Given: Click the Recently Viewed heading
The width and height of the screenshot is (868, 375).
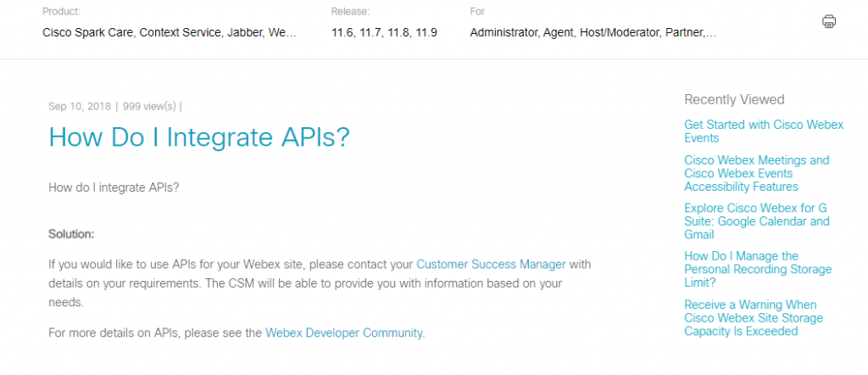Looking at the screenshot, I should click(x=734, y=100).
